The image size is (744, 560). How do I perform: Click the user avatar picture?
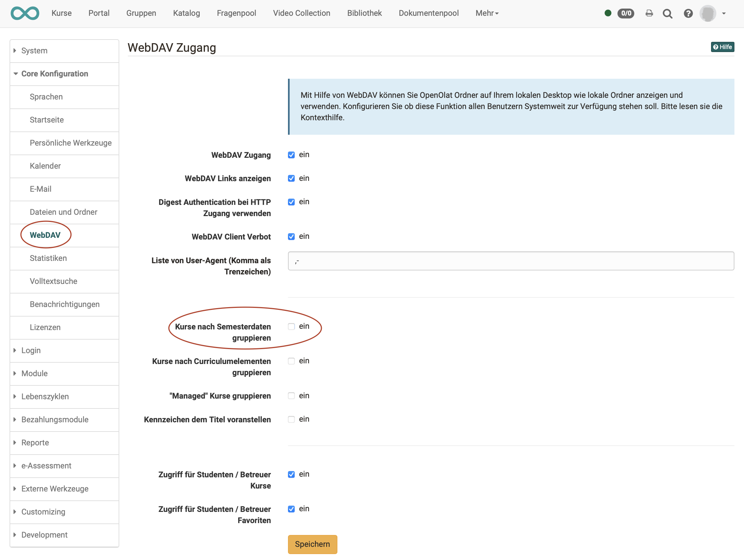click(x=707, y=14)
